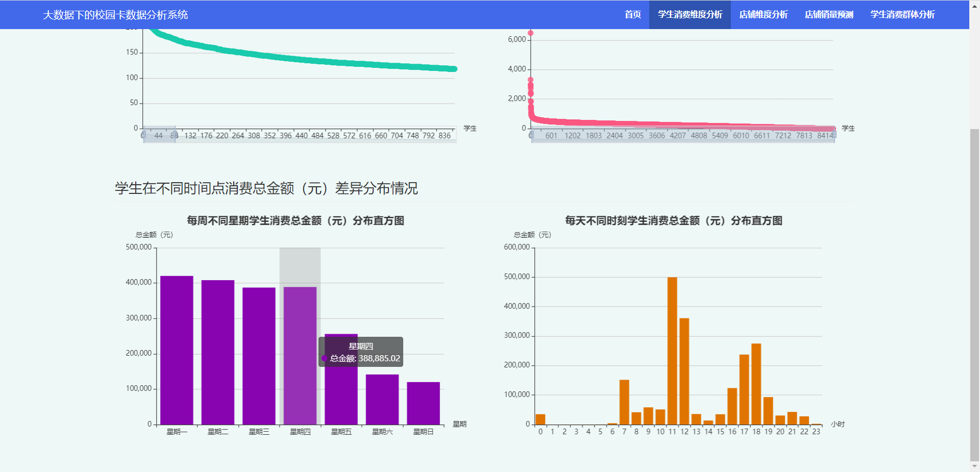
Task: Click x-axis label 8414 on pink chart
Action: pyautogui.click(x=825, y=135)
